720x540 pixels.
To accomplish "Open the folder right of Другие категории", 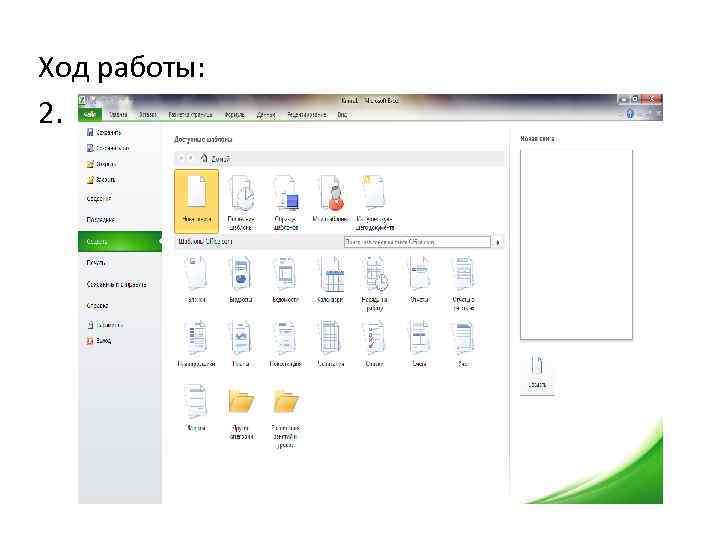I will coord(286,417).
